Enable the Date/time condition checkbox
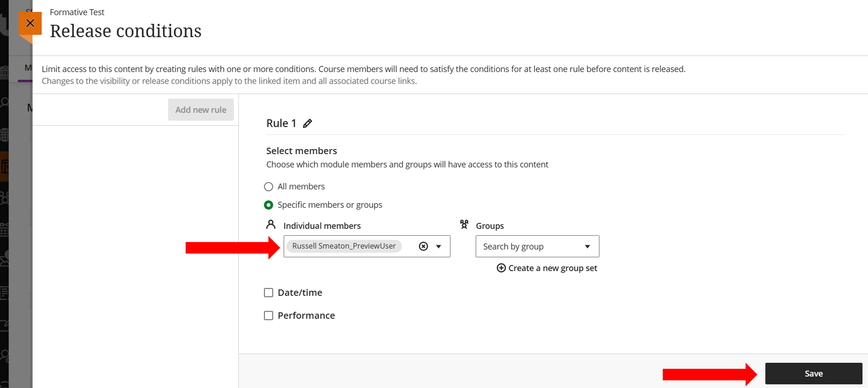The image size is (868, 388). (x=268, y=292)
